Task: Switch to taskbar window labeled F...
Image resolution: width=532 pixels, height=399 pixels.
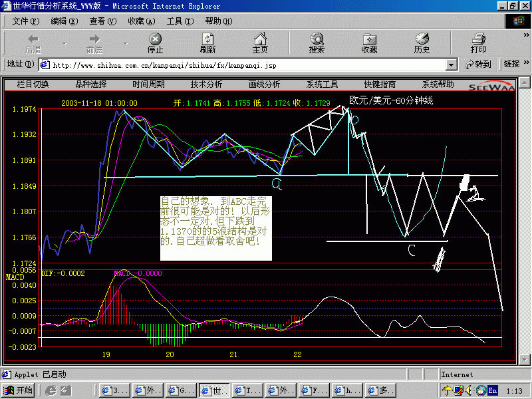Action: click(x=315, y=390)
